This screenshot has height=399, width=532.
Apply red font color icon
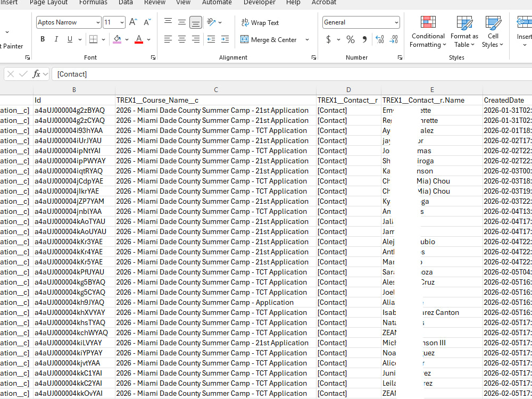(139, 39)
